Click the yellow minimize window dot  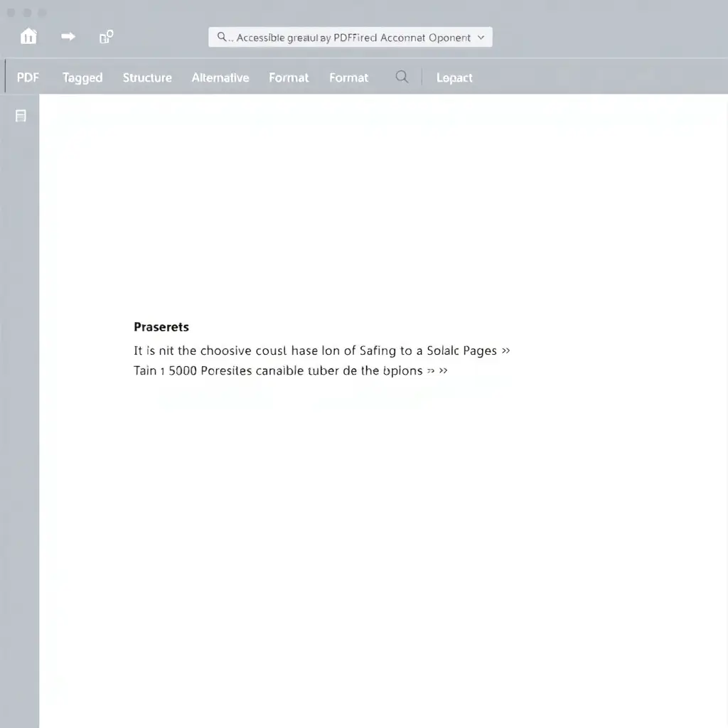coord(27,13)
